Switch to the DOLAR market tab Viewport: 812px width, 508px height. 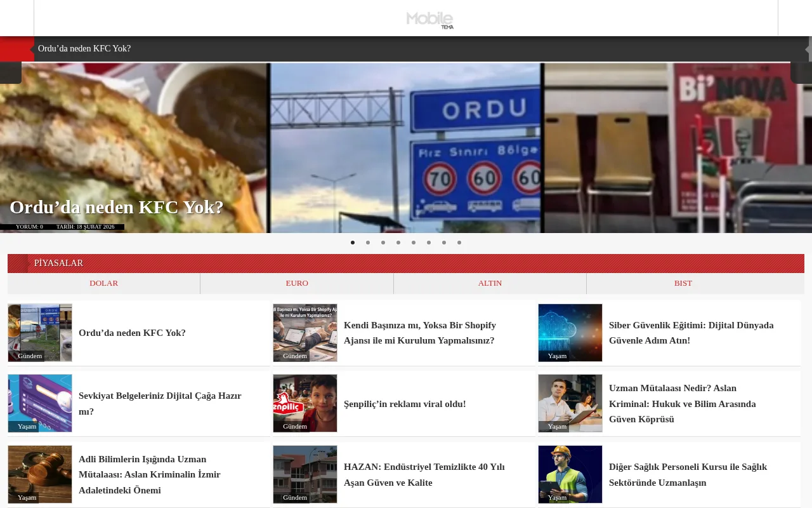pos(104,283)
